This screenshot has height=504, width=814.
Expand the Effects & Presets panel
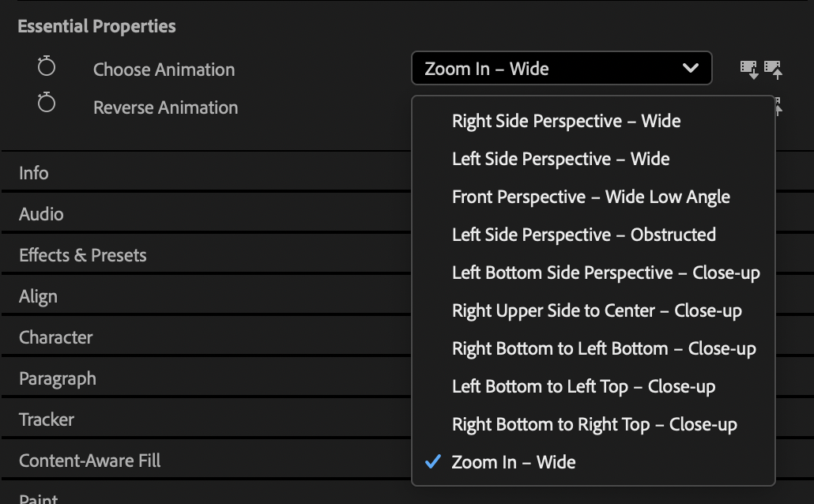83,255
